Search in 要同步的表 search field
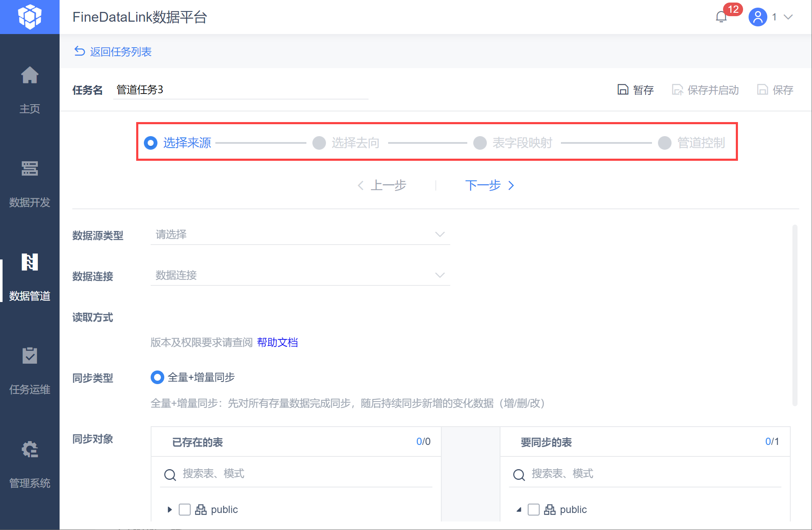The width and height of the screenshot is (812, 530). (645, 474)
